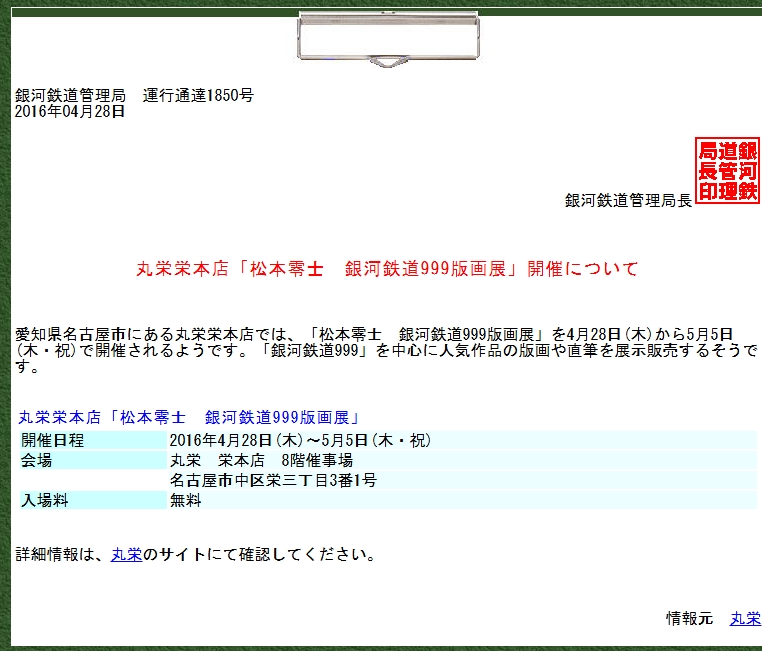Viewport: 762px width, 651px height.
Task: Click the 情報元 label
Action: click(690, 618)
